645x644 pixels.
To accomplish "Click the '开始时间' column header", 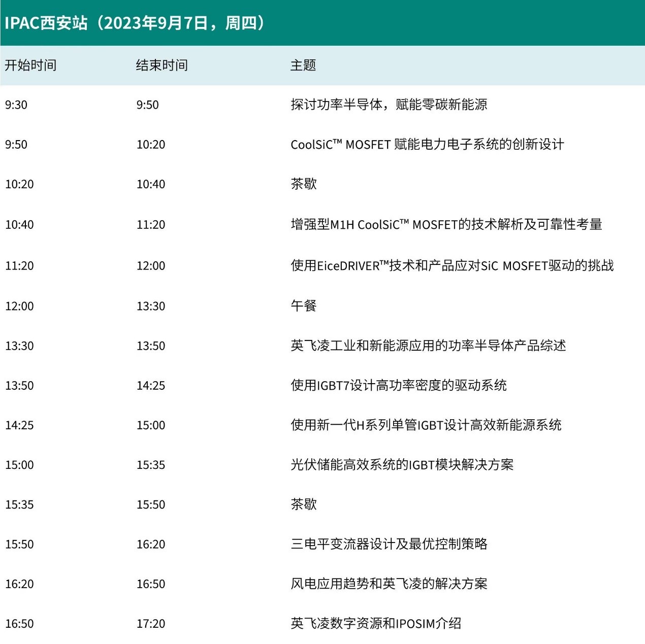I will (x=30, y=65).
